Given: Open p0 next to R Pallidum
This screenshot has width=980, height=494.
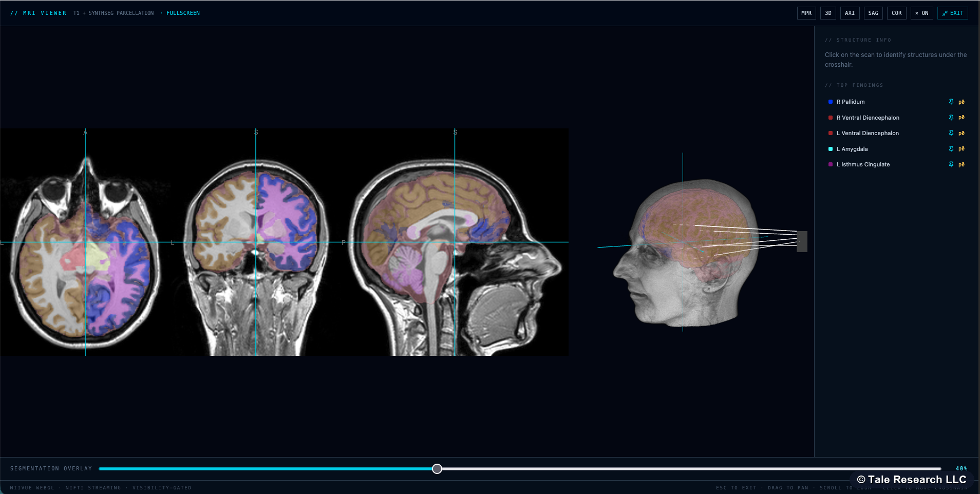Looking at the screenshot, I should pyautogui.click(x=962, y=102).
